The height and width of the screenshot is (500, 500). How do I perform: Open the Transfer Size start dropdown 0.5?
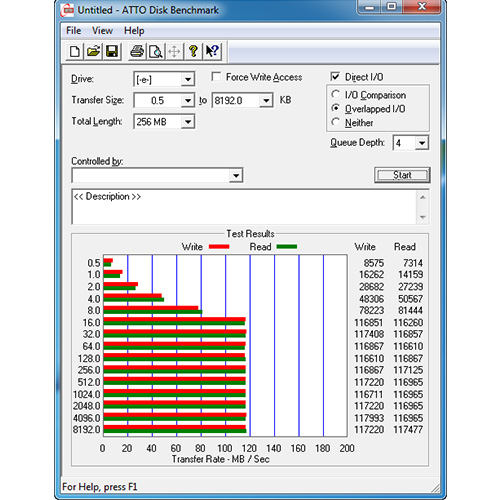click(x=188, y=100)
